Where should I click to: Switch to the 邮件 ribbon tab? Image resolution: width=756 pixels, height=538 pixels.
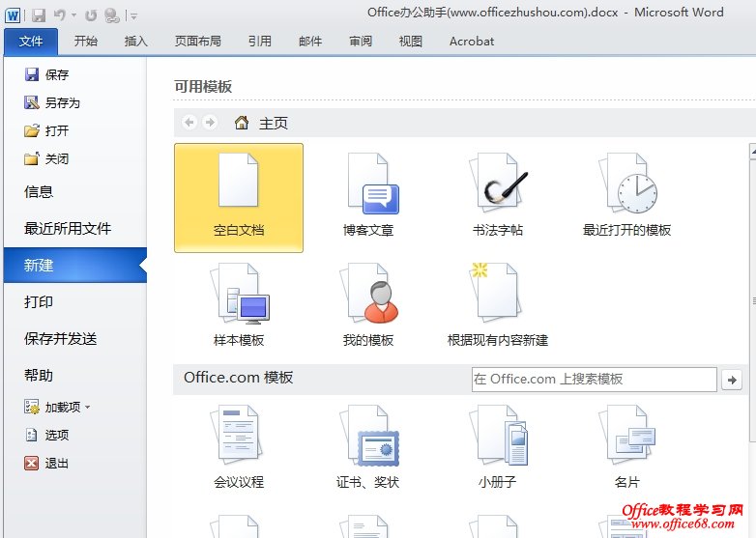pos(310,42)
